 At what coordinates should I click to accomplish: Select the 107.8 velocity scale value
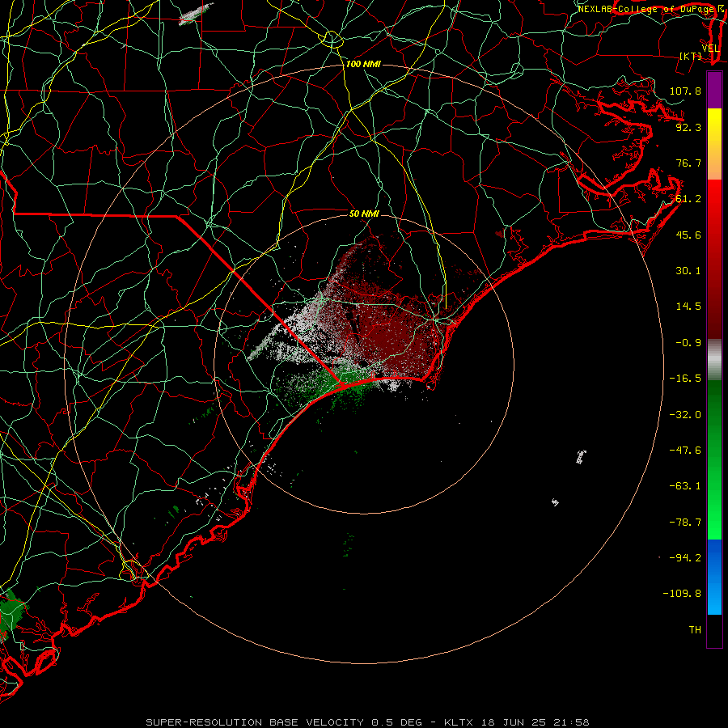(x=685, y=91)
